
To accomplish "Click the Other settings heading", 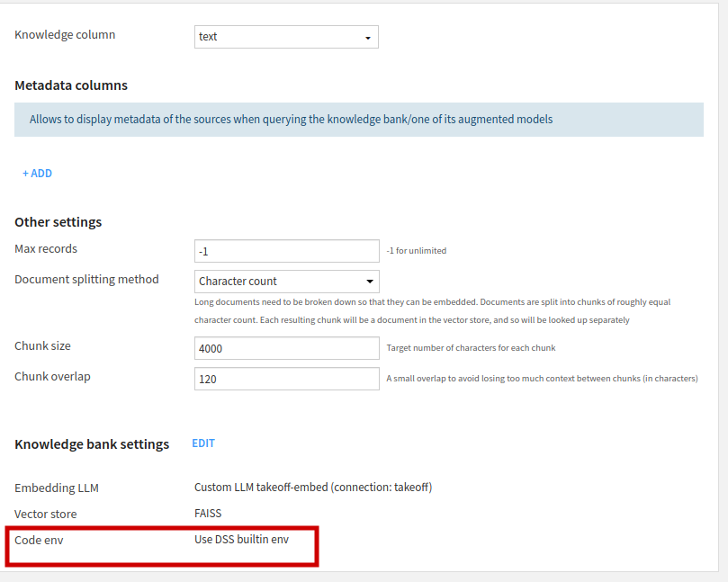I will coord(58,222).
